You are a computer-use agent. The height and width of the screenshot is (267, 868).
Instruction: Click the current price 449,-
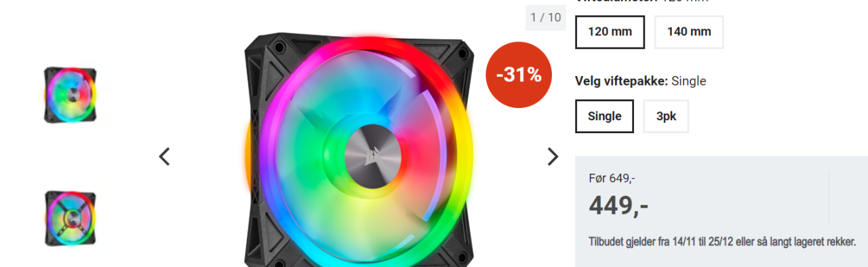coord(618,205)
